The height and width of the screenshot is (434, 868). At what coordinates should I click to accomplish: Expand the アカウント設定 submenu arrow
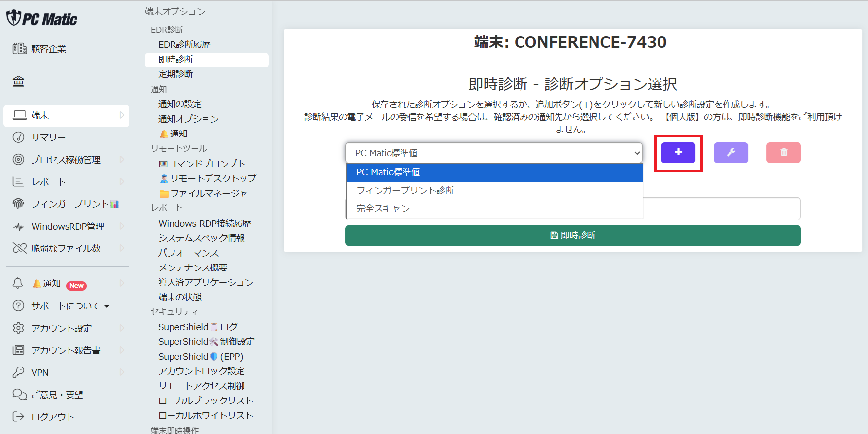[122, 328]
